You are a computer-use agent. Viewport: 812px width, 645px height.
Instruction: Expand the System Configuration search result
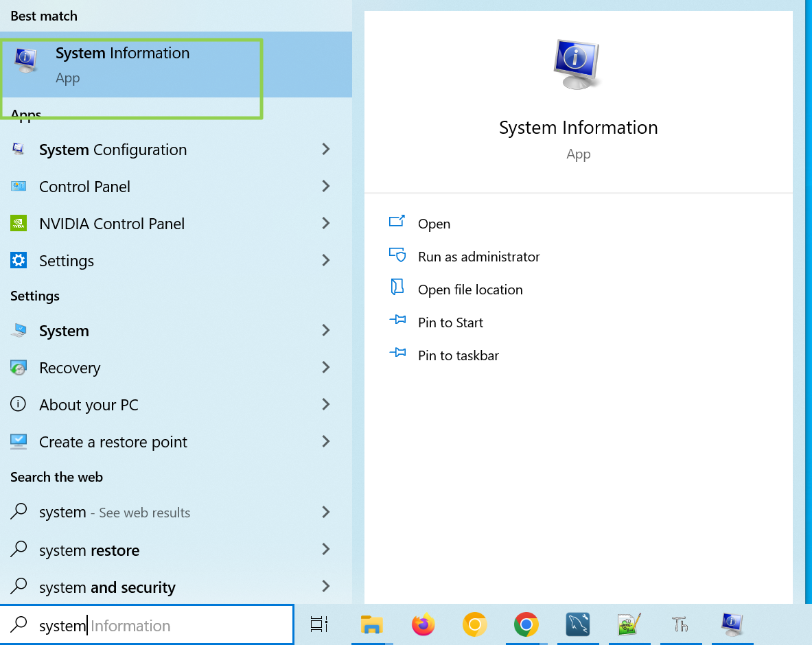(x=113, y=150)
